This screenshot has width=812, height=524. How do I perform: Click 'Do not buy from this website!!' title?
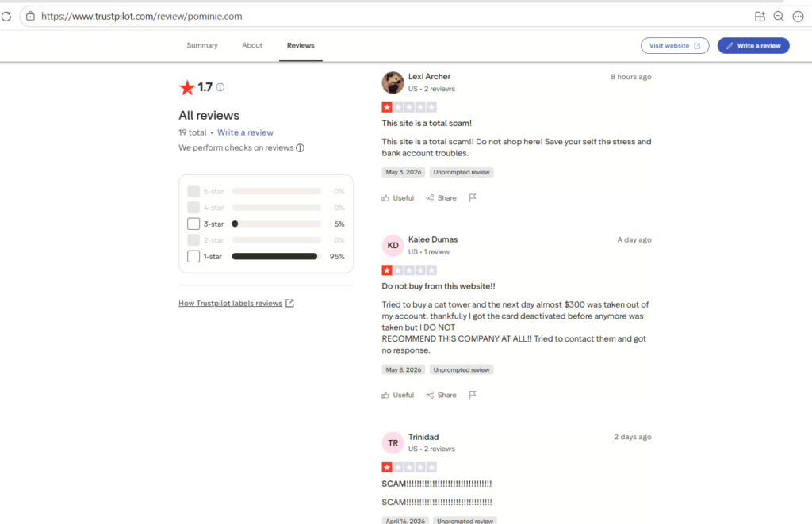pyautogui.click(x=439, y=286)
